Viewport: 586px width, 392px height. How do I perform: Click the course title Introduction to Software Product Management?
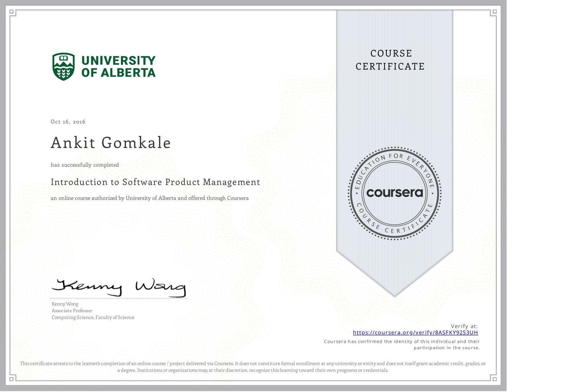[155, 182]
